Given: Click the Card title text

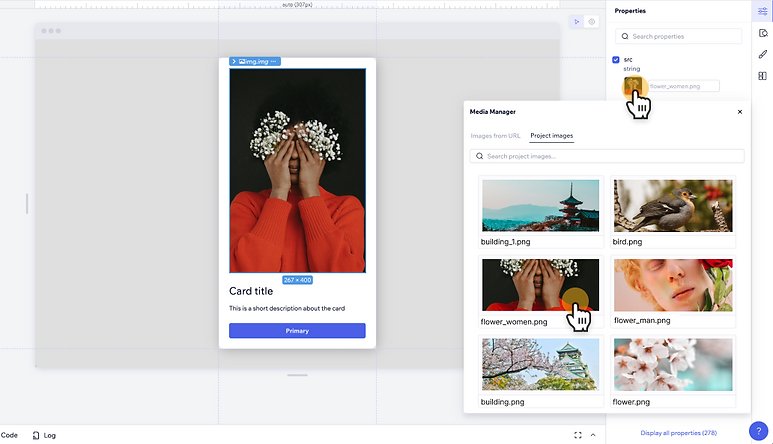Looking at the screenshot, I should point(251,291).
